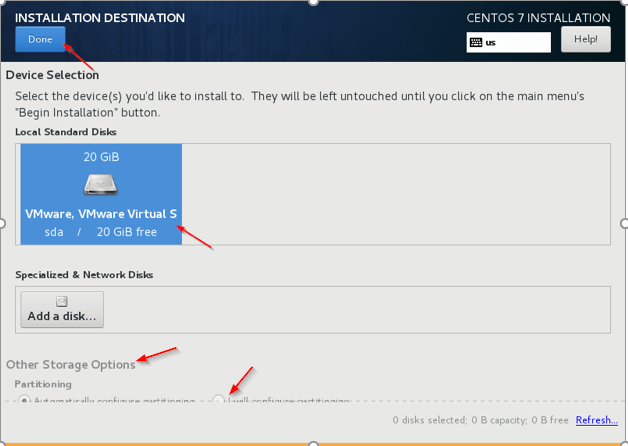The height and width of the screenshot is (446, 628).
Task: Select the 20 GiB VMware virtual disk
Action: (x=101, y=194)
